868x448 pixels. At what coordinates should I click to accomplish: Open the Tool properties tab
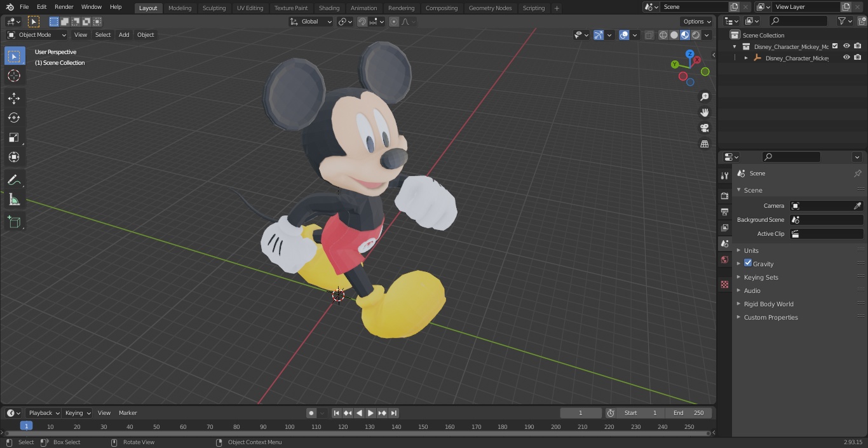coord(724,175)
